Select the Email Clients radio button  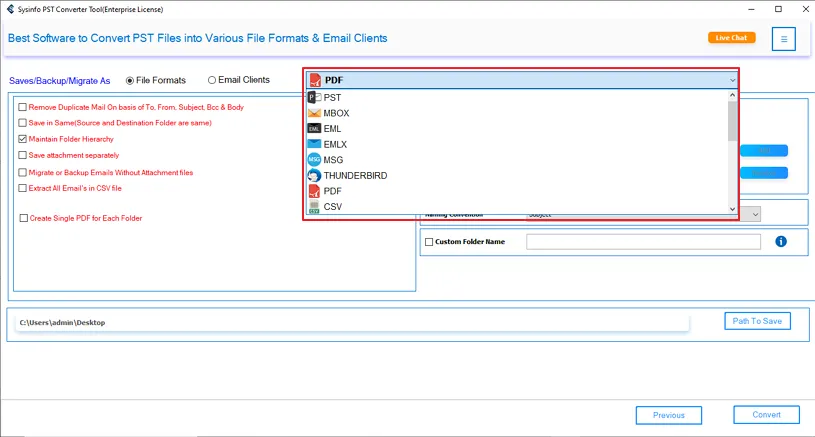212,80
